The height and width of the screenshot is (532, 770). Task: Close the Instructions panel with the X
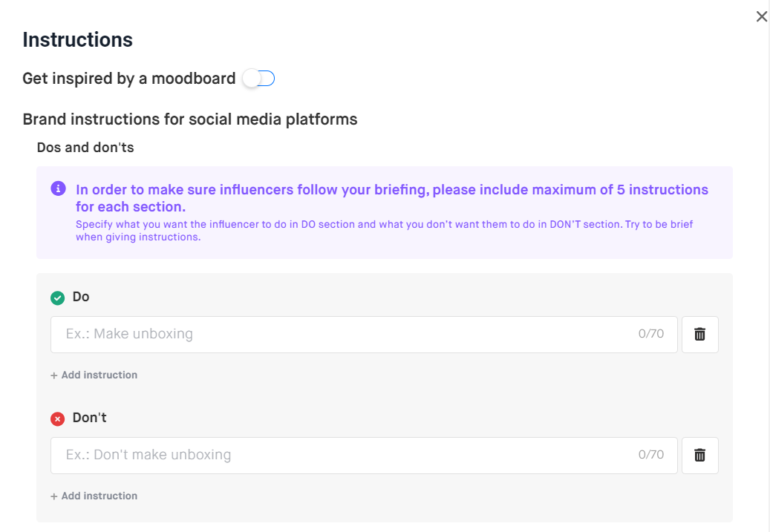(761, 16)
